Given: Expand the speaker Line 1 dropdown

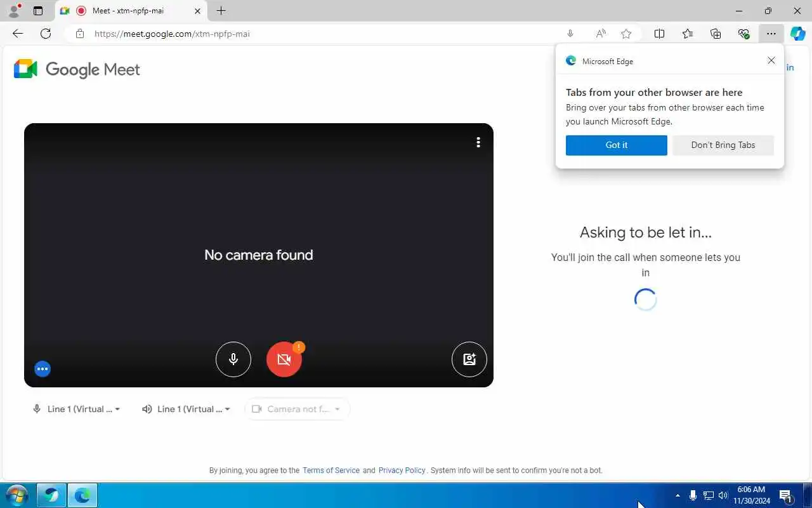Looking at the screenshot, I should pos(186,409).
